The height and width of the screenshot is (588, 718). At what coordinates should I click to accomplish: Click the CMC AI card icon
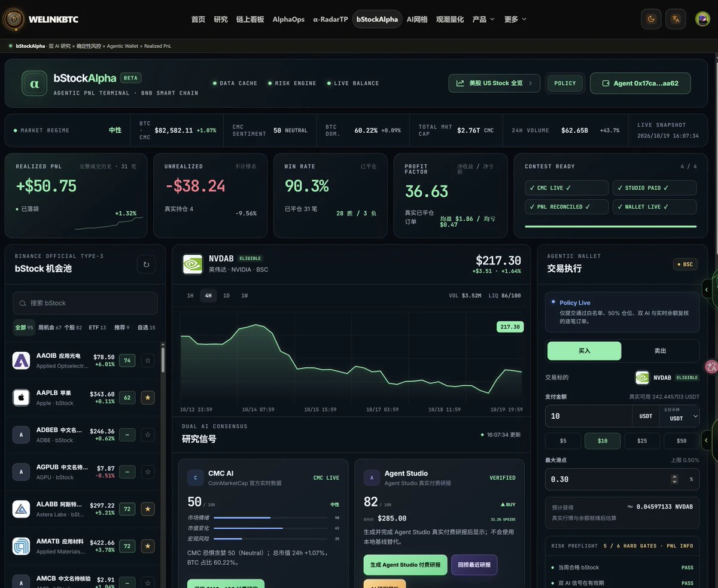coord(196,477)
